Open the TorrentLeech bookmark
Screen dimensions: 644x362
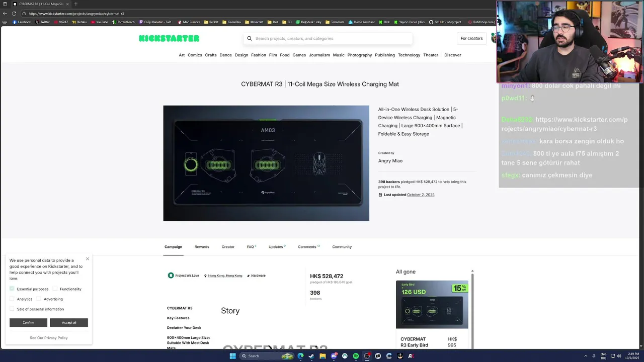tap(123, 22)
